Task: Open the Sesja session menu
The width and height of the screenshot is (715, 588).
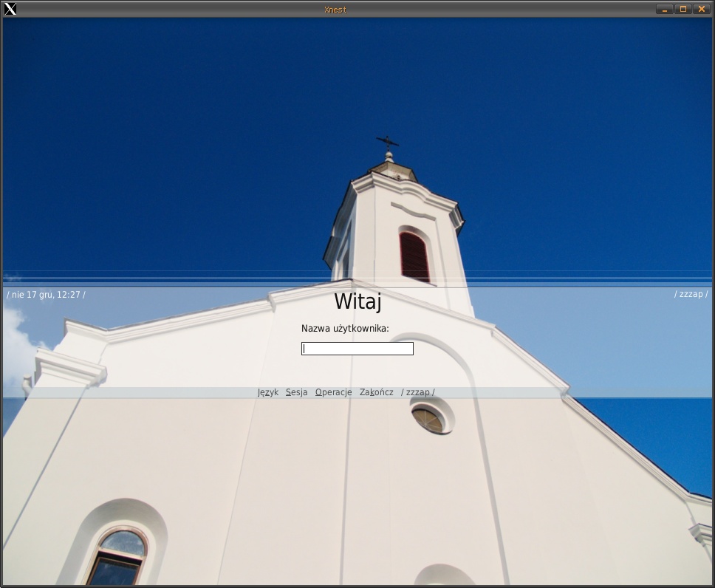Action: [296, 392]
